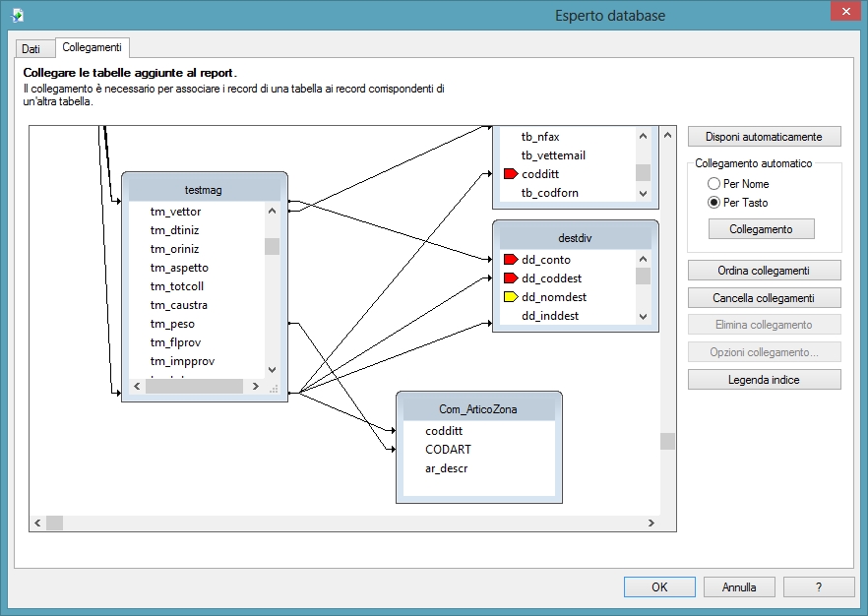Click the Collegamento button
The image size is (868, 616).
(761, 228)
